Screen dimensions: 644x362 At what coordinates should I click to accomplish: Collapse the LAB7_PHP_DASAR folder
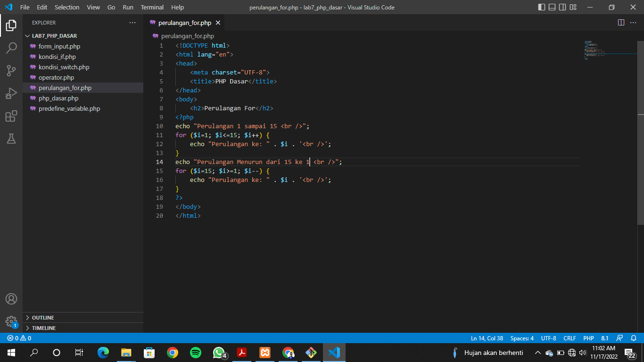pos(83,36)
